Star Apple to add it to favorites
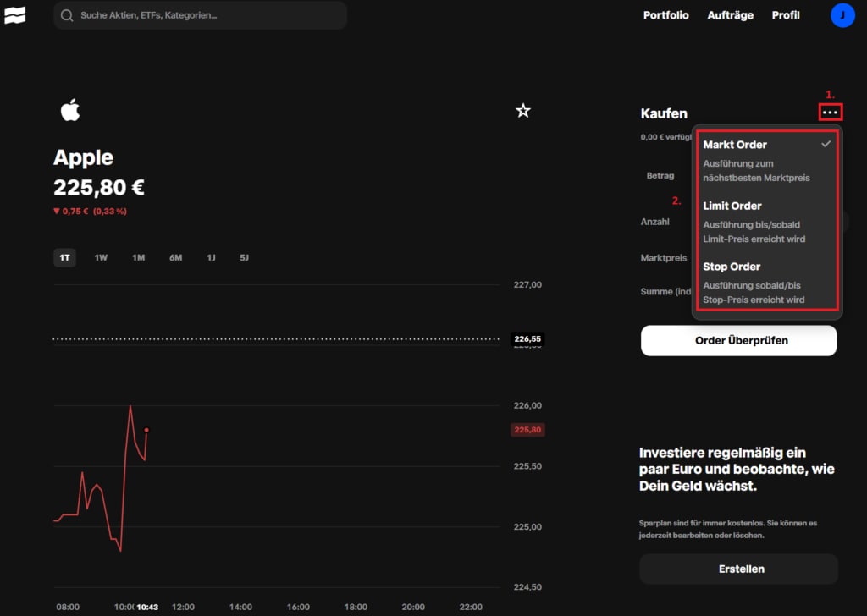Screen dimensions: 867x616 (523, 110)
